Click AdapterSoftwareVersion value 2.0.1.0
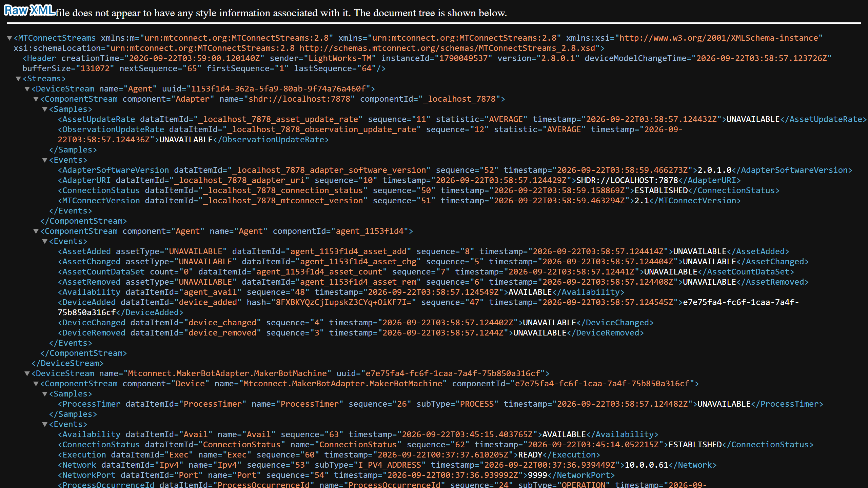 click(714, 170)
